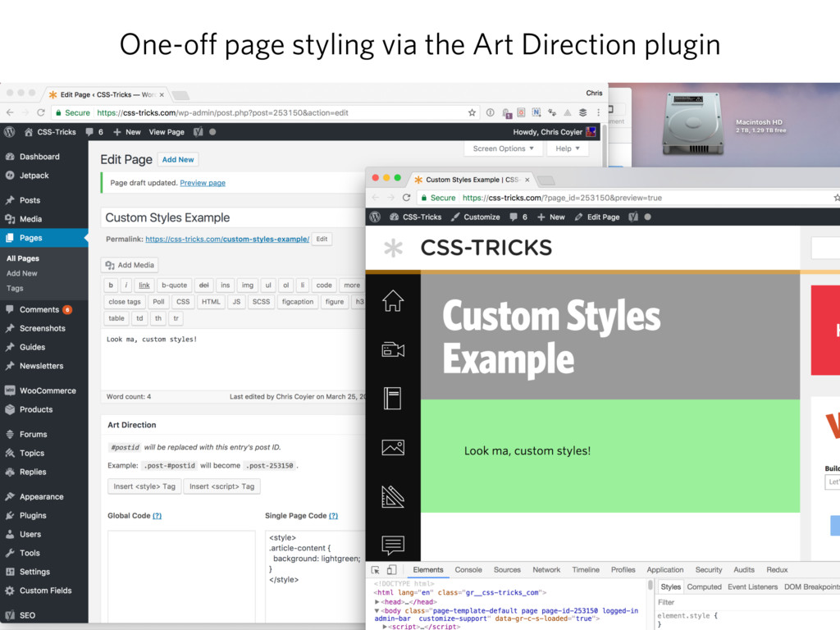Click the Custom Styles Example title field
Viewport: 840px width, 630px height.
pos(233,217)
